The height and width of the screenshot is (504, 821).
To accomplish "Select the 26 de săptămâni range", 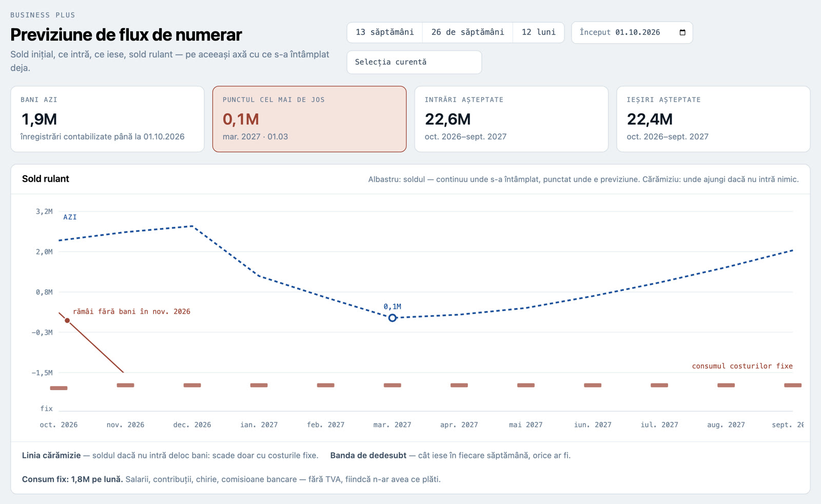I will (467, 32).
